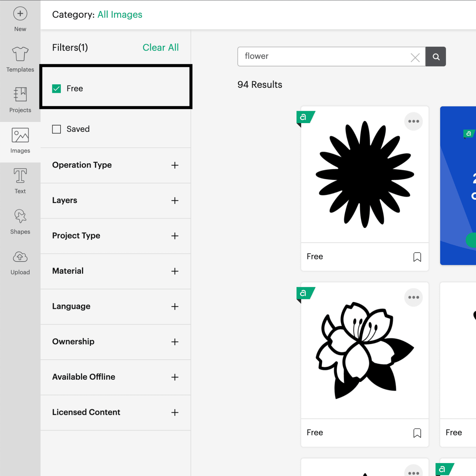Switch to the Images tab
The height and width of the screenshot is (476, 476).
(x=20, y=141)
